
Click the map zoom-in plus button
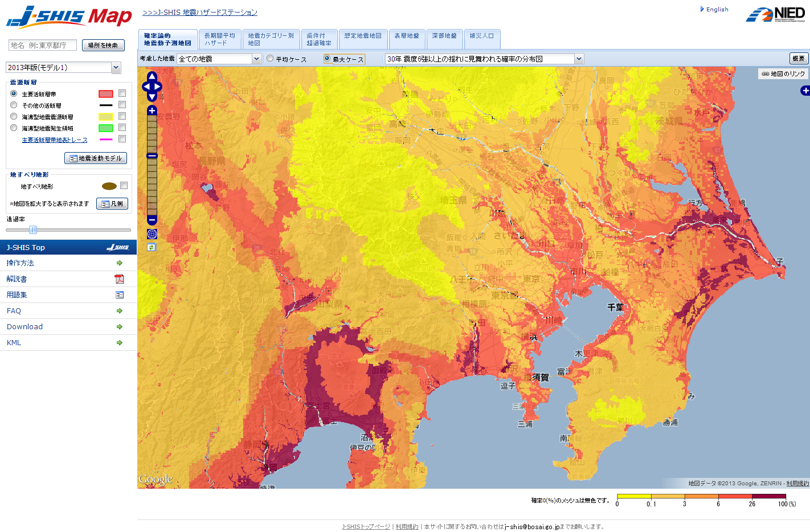[x=152, y=111]
